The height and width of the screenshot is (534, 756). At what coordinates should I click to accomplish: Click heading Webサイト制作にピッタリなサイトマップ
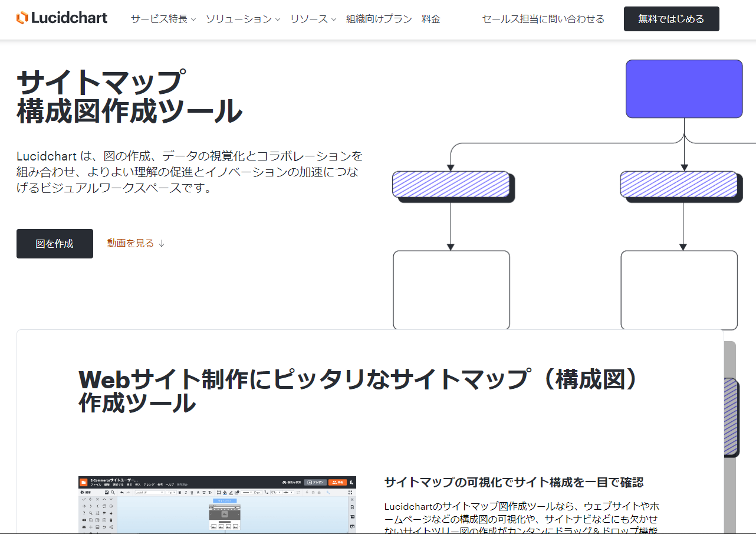pos(359,391)
